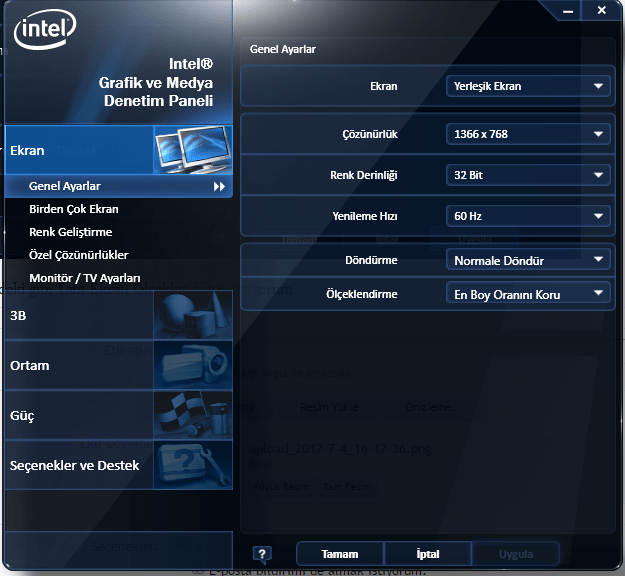
Task: Open the help question mark button
Action: click(x=262, y=554)
